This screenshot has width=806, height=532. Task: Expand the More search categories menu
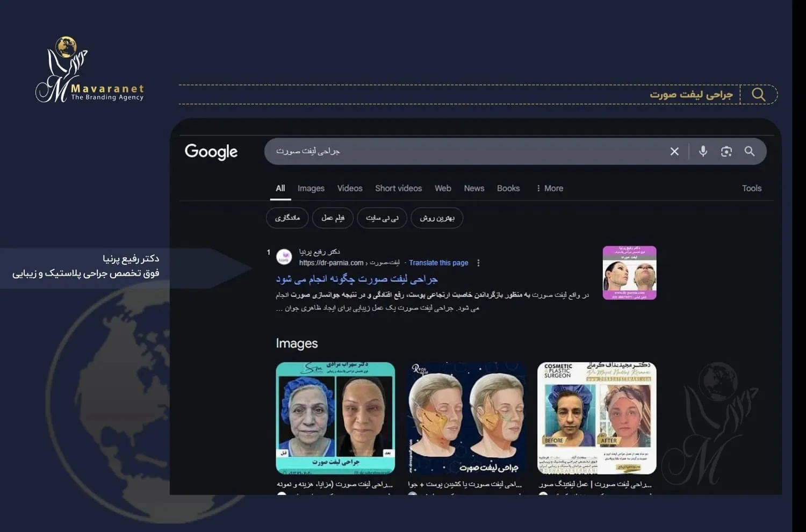coord(550,188)
